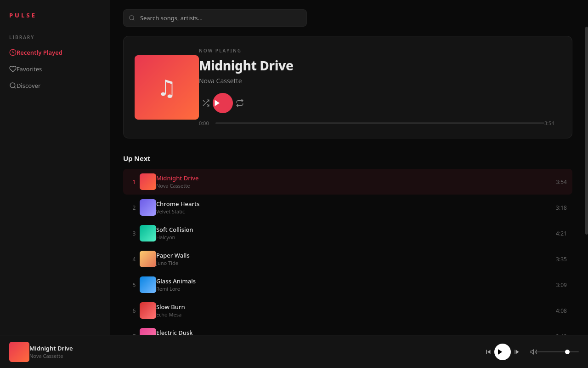Click the Midnight Drive album art thumbnail

click(166, 87)
